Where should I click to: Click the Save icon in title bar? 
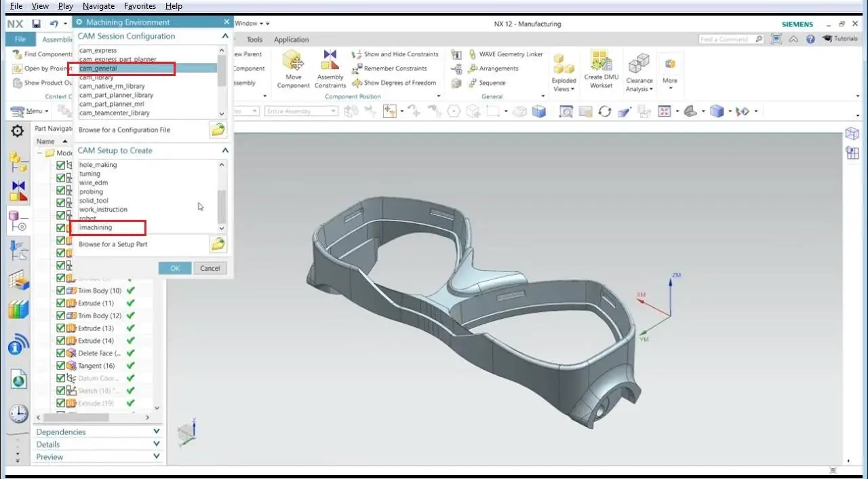pos(36,24)
